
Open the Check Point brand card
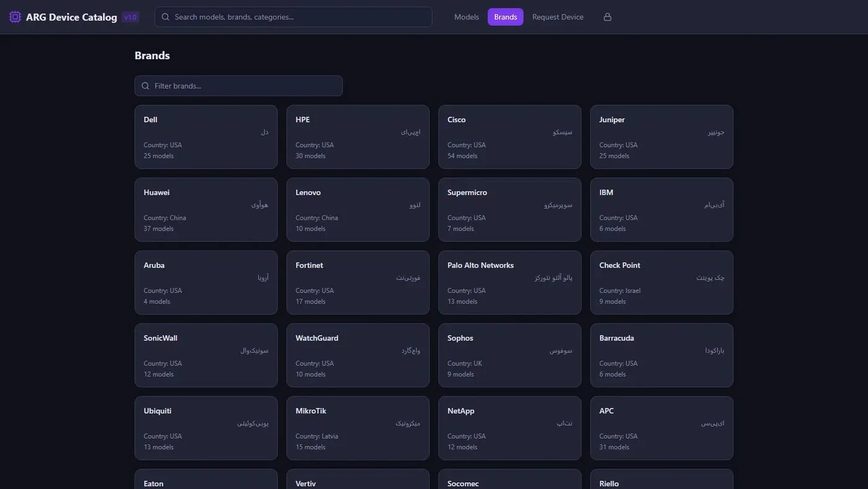(x=662, y=282)
